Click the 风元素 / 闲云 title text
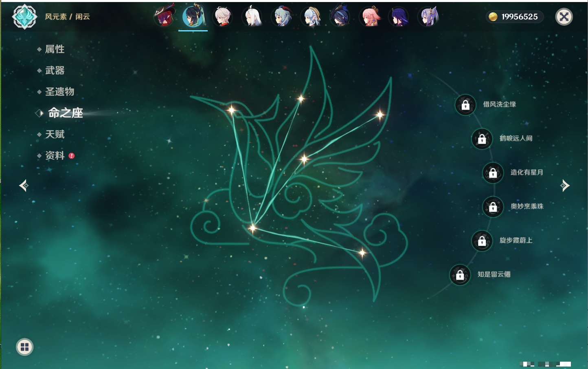 (67, 17)
